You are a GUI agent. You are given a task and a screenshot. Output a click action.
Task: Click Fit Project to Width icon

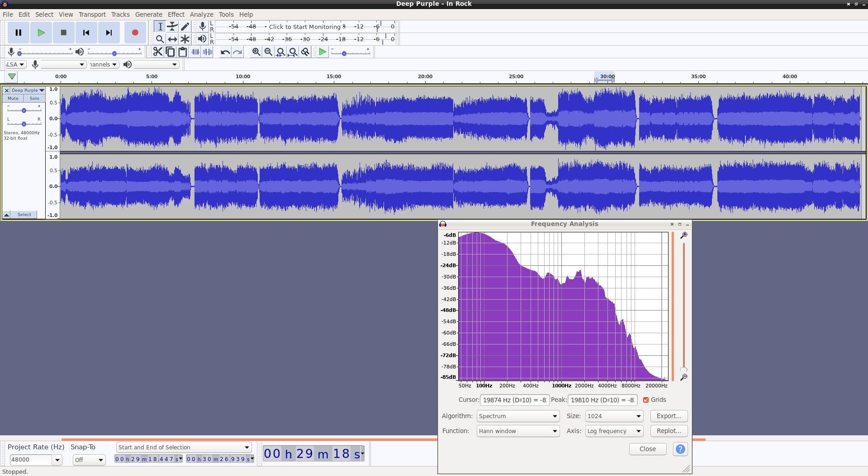click(293, 52)
